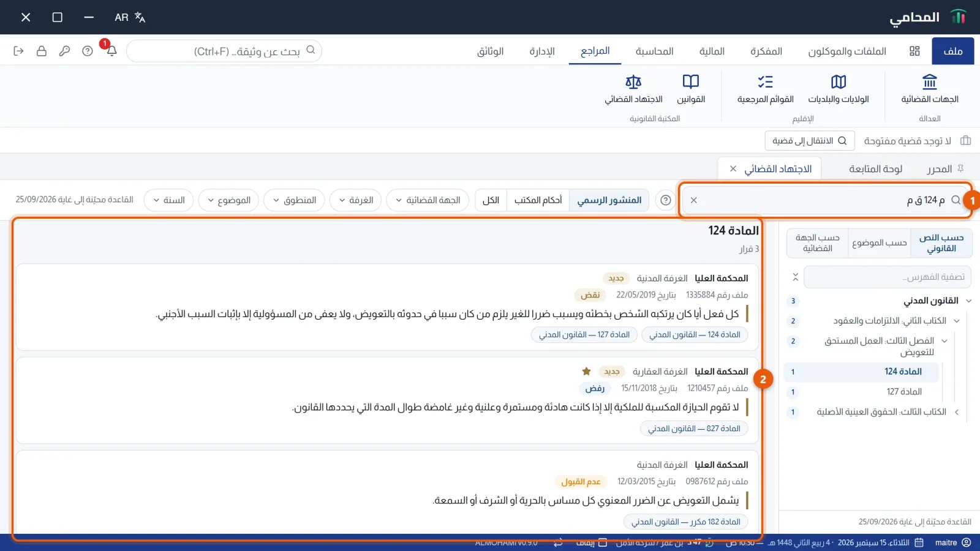Viewport: 980px width, 551px height.
Task: Click the sync arrows icon in status bar
Action: 558,542
